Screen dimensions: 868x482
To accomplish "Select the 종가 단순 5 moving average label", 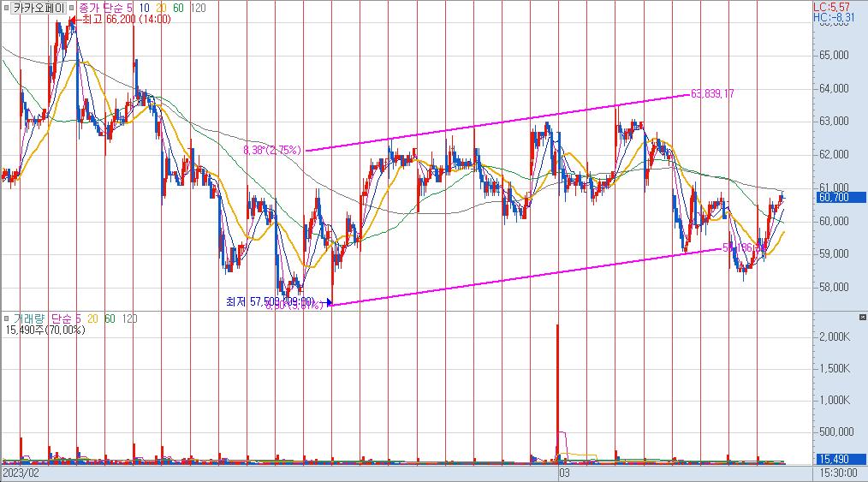I will click(106, 8).
